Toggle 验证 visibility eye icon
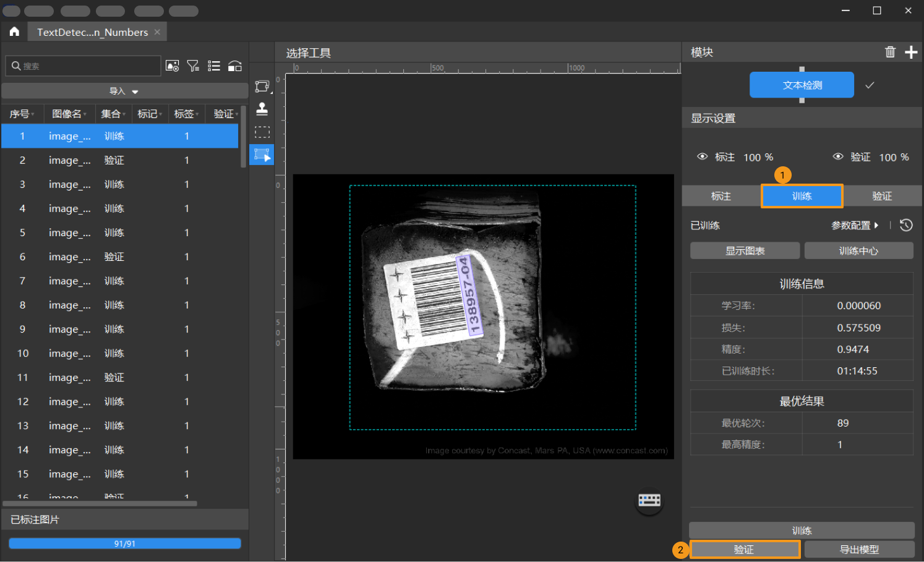The image size is (924, 562). [x=838, y=157]
